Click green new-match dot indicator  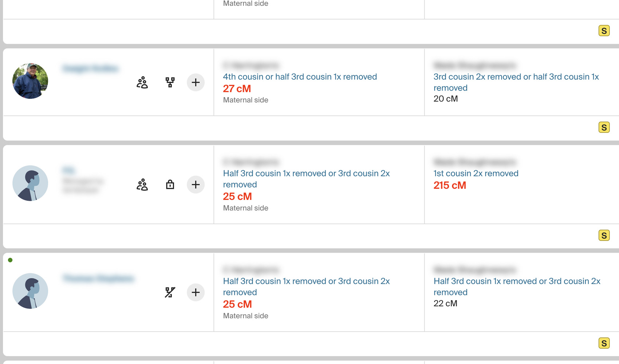click(x=10, y=260)
